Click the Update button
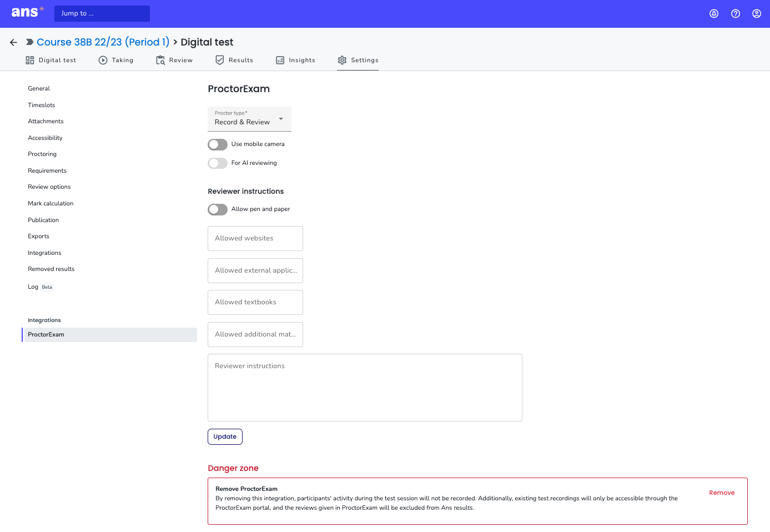Screen dimensions: 770x532 coord(225,436)
